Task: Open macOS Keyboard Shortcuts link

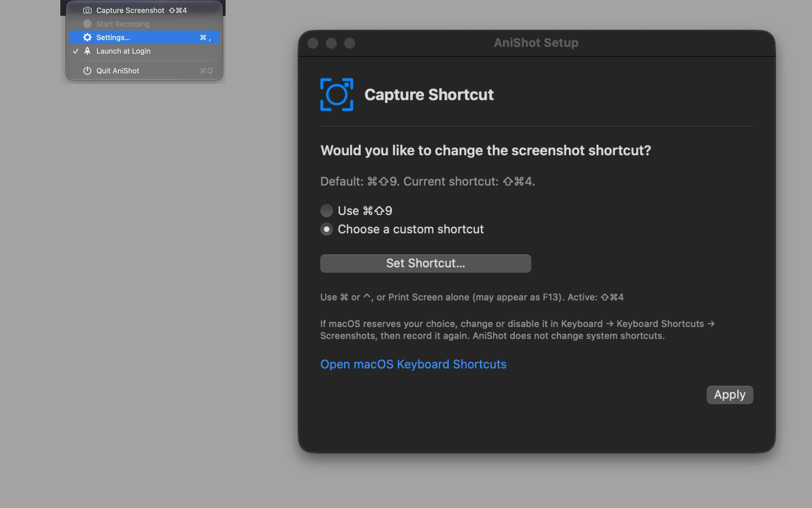Action: coord(413,364)
